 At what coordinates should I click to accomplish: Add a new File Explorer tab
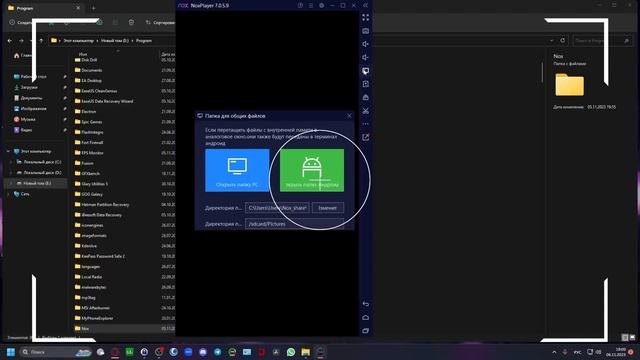[93, 8]
